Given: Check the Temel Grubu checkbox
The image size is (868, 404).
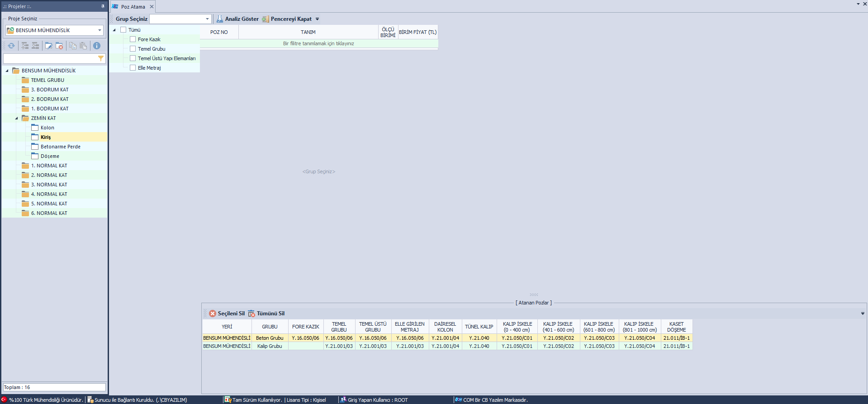Looking at the screenshot, I should tap(133, 49).
